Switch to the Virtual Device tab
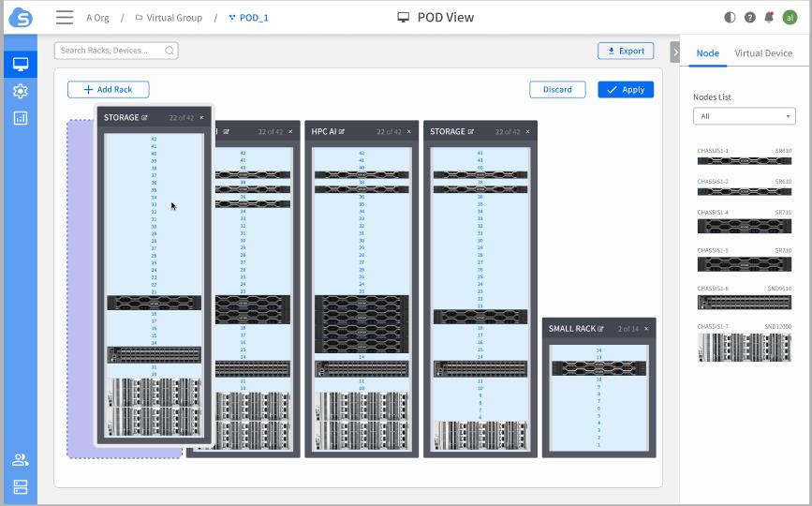Screen dimensions: 812x506 pos(763,53)
